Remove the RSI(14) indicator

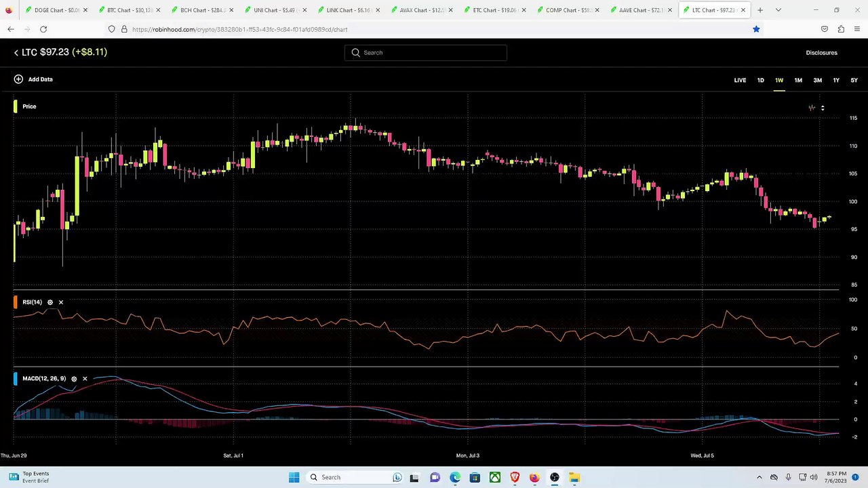[60, 302]
